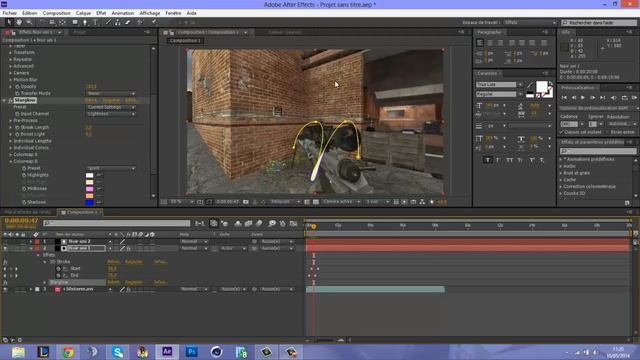Select the Rotation tool
The width and height of the screenshot is (640, 360).
coord(42,22)
